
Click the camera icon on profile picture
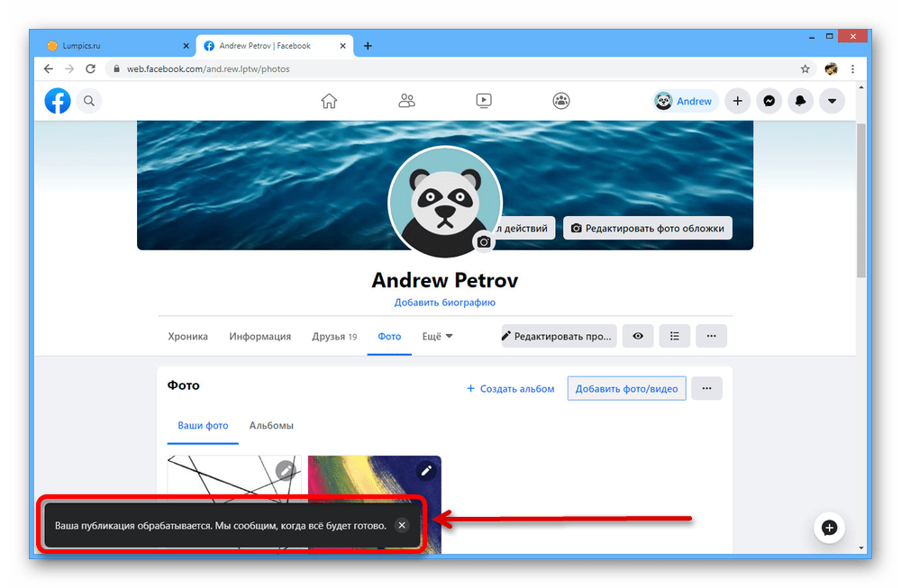pos(484,241)
